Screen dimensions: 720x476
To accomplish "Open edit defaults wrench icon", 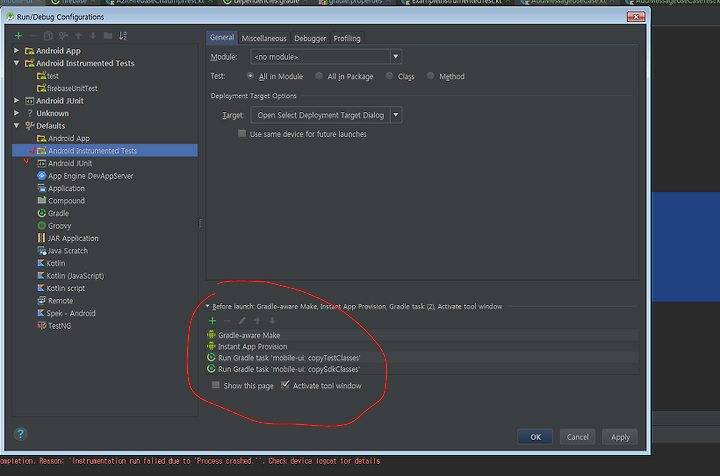I will [63, 36].
